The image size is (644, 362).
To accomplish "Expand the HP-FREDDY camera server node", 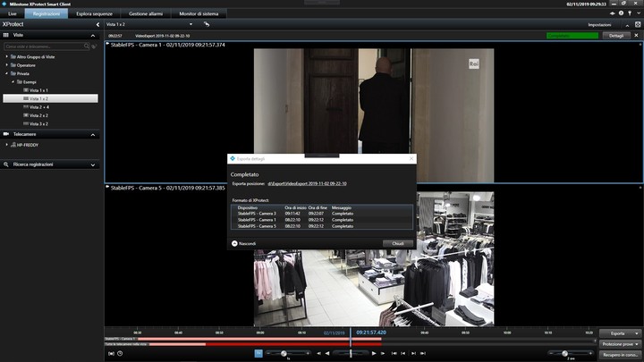I will coord(8,144).
